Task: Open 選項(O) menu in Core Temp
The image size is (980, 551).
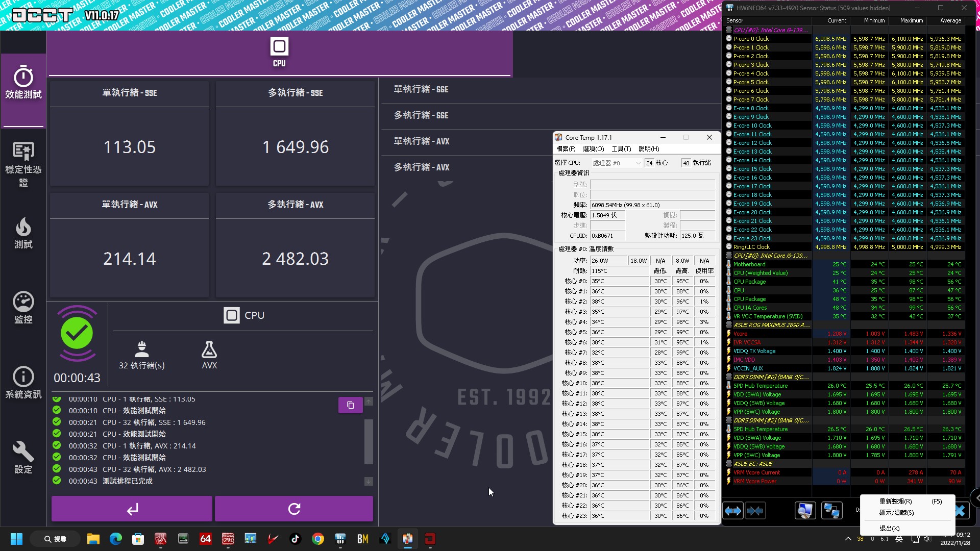Action: tap(593, 149)
